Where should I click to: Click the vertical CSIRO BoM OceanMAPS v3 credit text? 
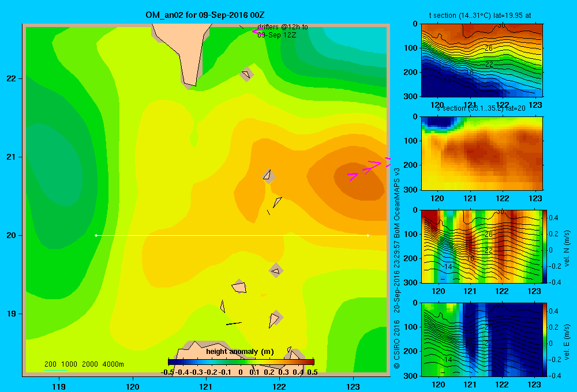point(397,268)
